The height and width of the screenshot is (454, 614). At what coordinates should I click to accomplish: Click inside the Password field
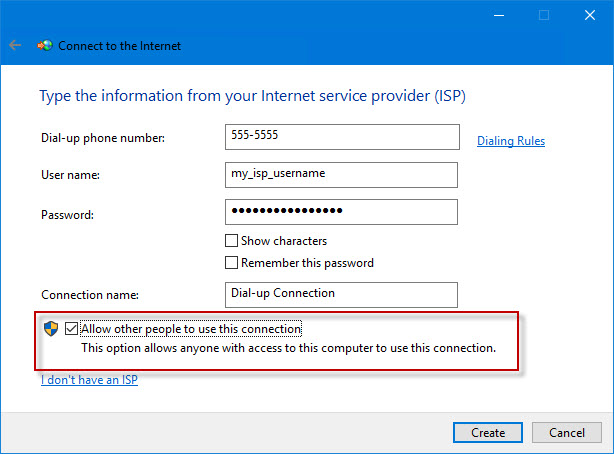click(x=342, y=212)
